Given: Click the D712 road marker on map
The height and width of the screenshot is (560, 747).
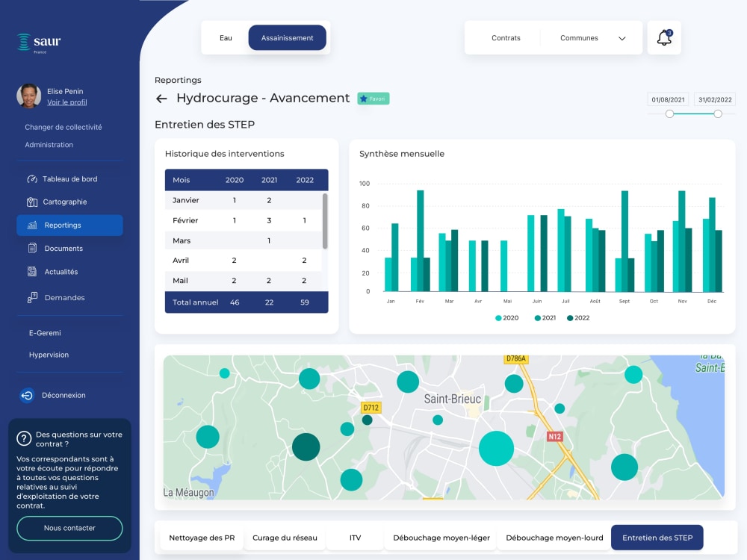Looking at the screenshot, I should (x=371, y=408).
